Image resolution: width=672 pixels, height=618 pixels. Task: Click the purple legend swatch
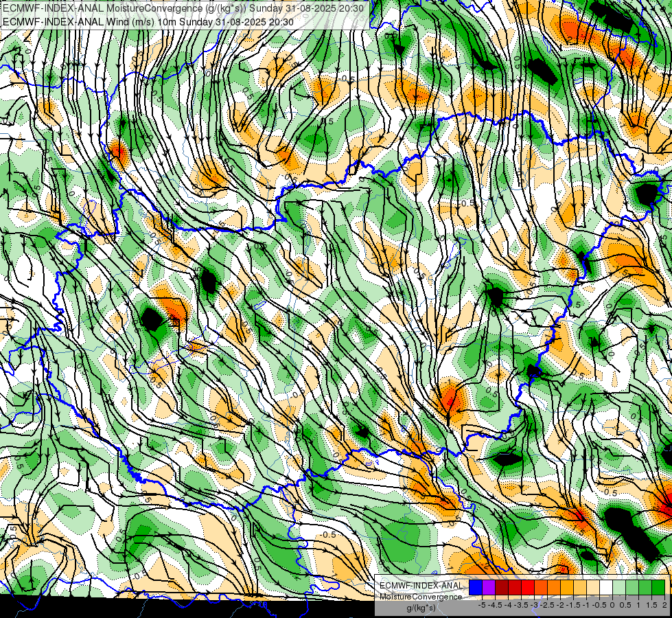pyautogui.click(x=489, y=587)
